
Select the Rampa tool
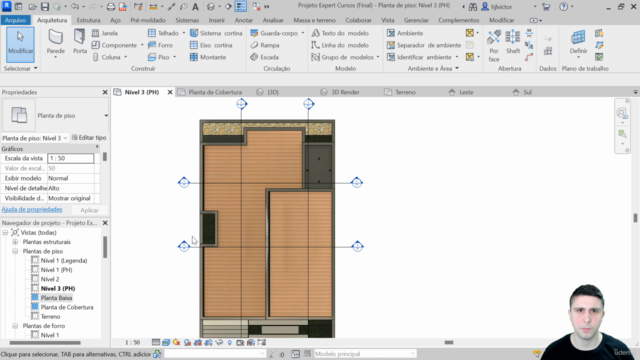tap(265, 45)
